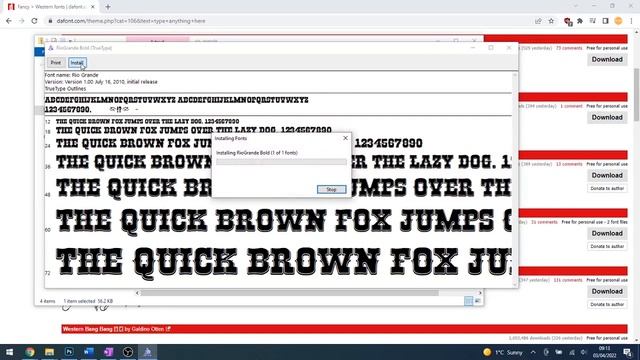Click the Stop button in Installing Fonts dialog
The image size is (640, 360).
click(331, 189)
